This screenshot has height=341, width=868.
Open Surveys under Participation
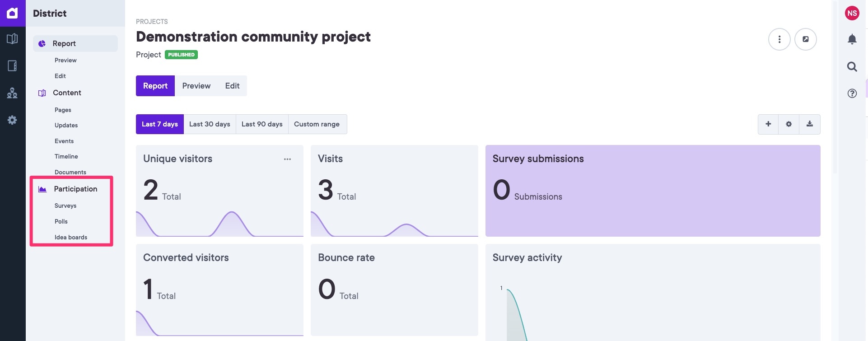pyautogui.click(x=65, y=206)
